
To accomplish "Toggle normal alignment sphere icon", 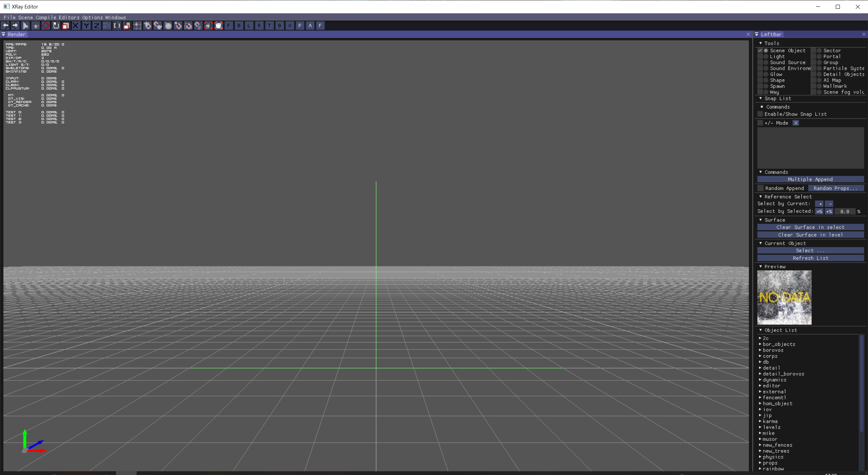I will point(168,25).
